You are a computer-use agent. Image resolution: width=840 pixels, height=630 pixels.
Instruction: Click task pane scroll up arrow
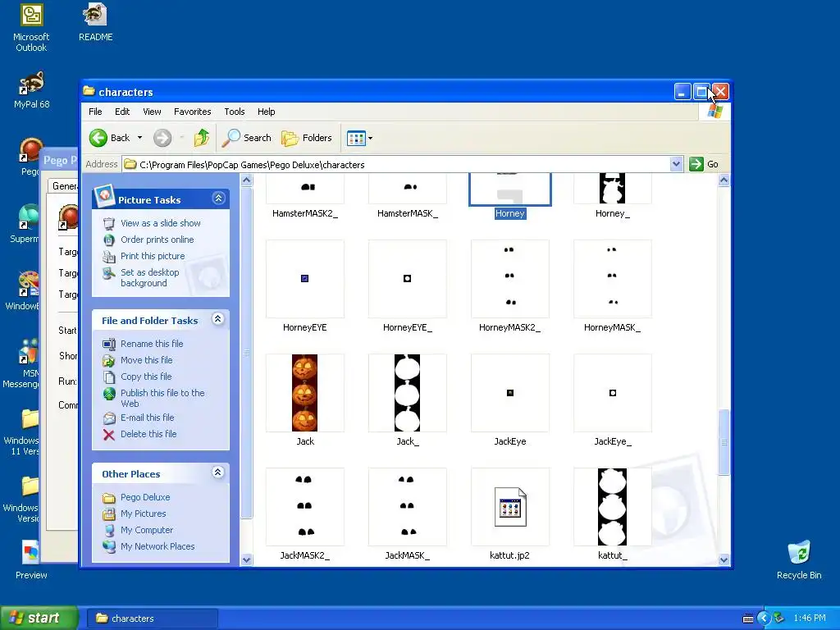point(246,180)
